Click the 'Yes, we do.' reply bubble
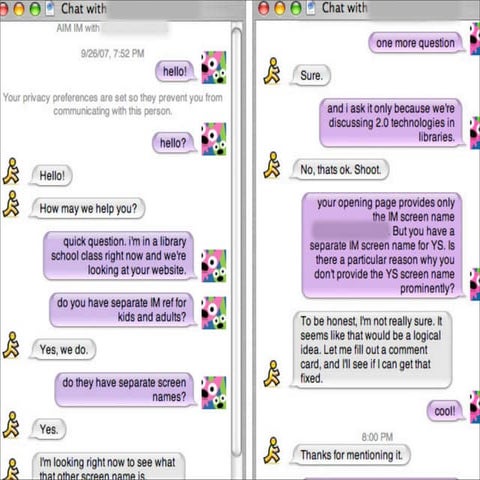The image size is (480, 480). 64,349
